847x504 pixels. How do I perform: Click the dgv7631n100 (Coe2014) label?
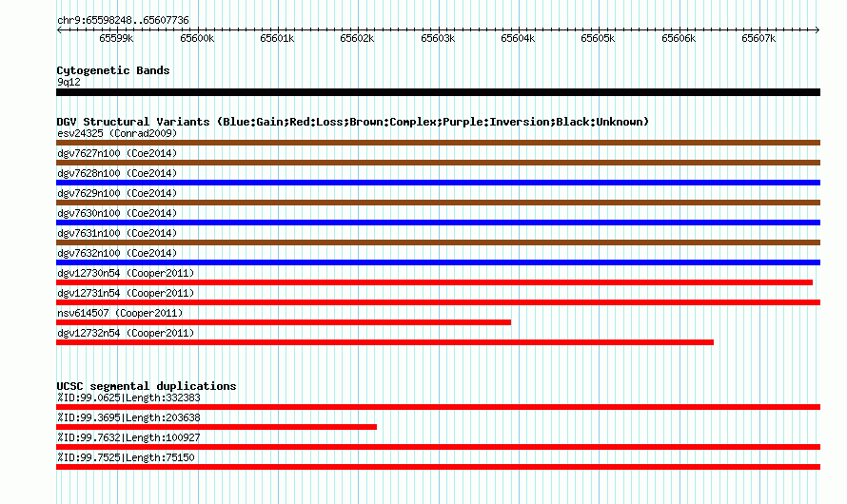117,233
